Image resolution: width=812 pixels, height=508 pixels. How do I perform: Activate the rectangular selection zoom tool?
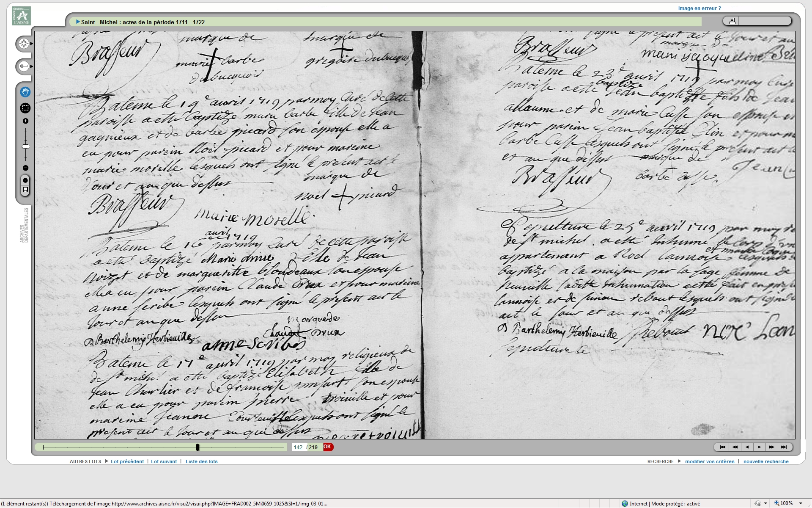coord(25,108)
